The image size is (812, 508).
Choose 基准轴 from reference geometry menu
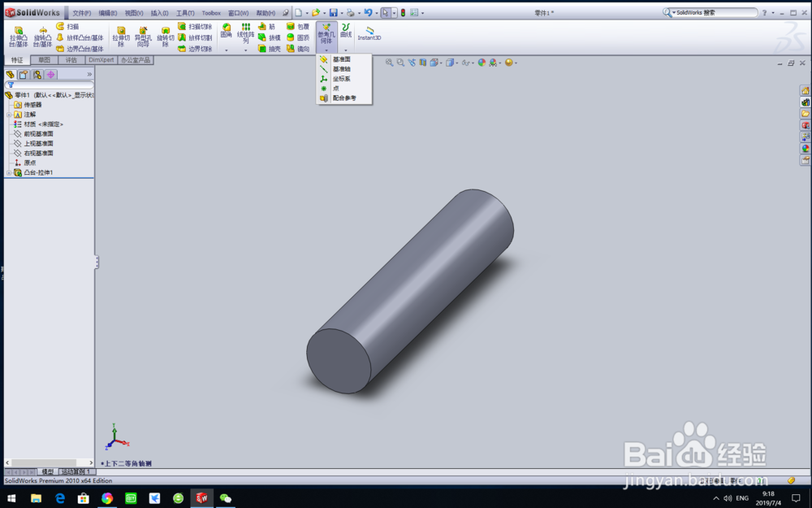[343, 69]
